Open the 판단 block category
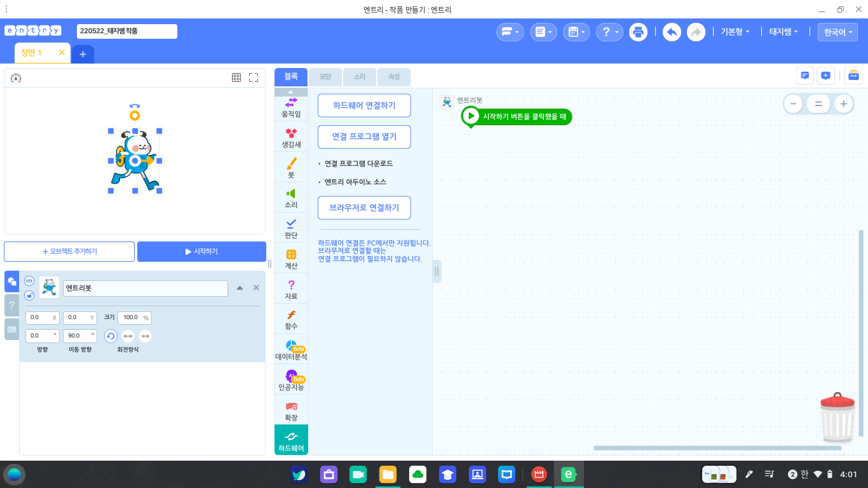The image size is (868, 488). 291,229
